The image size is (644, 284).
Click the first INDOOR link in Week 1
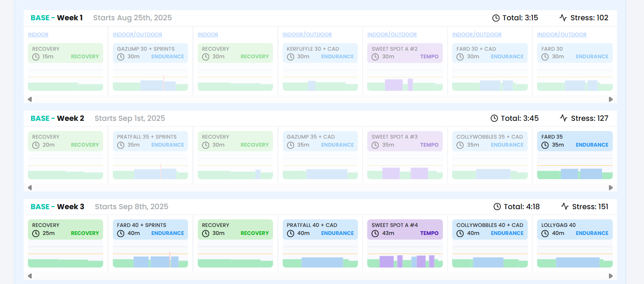[x=38, y=35]
